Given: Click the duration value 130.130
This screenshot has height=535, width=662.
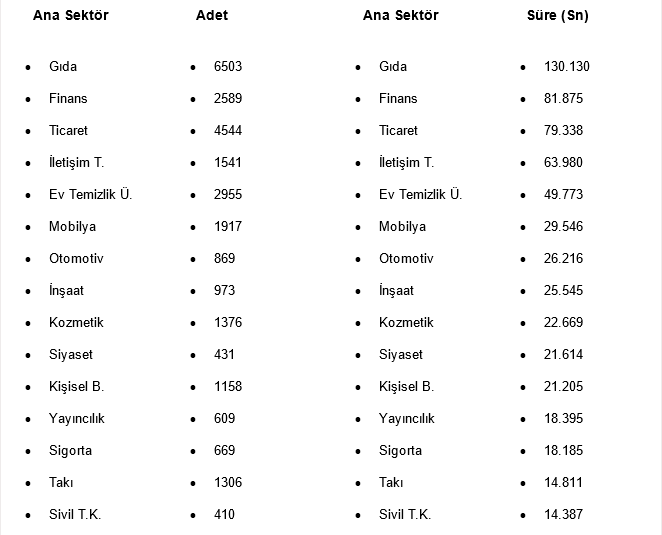Looking at the screenshot, I should tap(567, 67).
